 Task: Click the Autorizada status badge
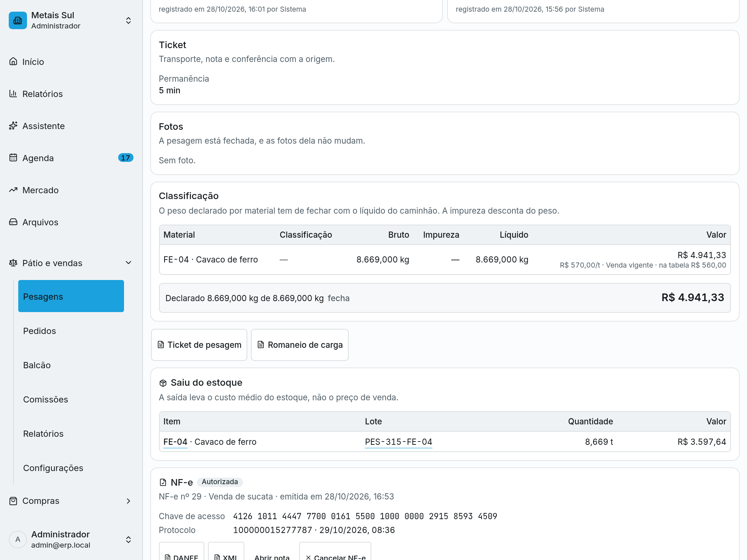(x=220, y=482)
